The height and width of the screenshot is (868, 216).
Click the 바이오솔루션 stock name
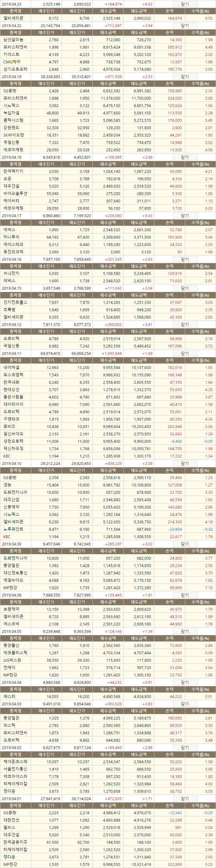coord(15,193)
